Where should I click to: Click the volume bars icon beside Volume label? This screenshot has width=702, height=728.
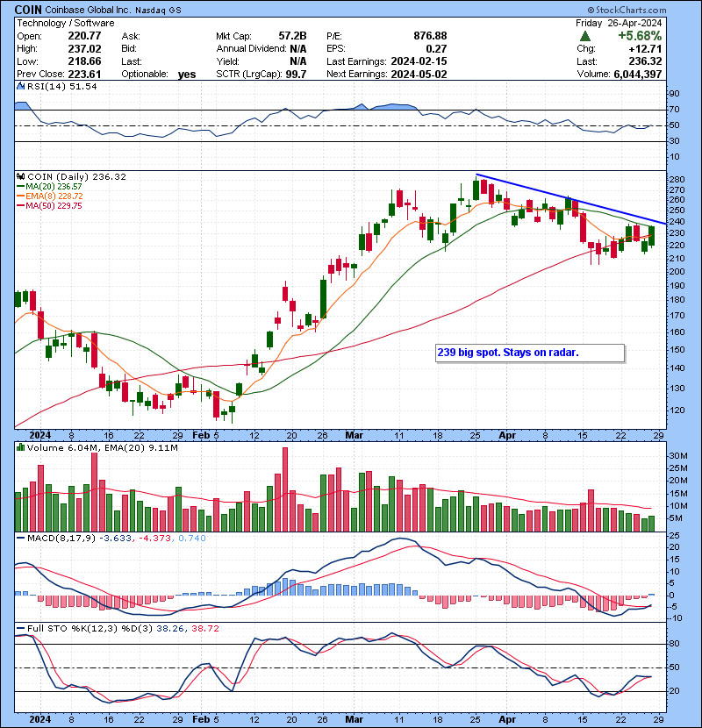20,447
